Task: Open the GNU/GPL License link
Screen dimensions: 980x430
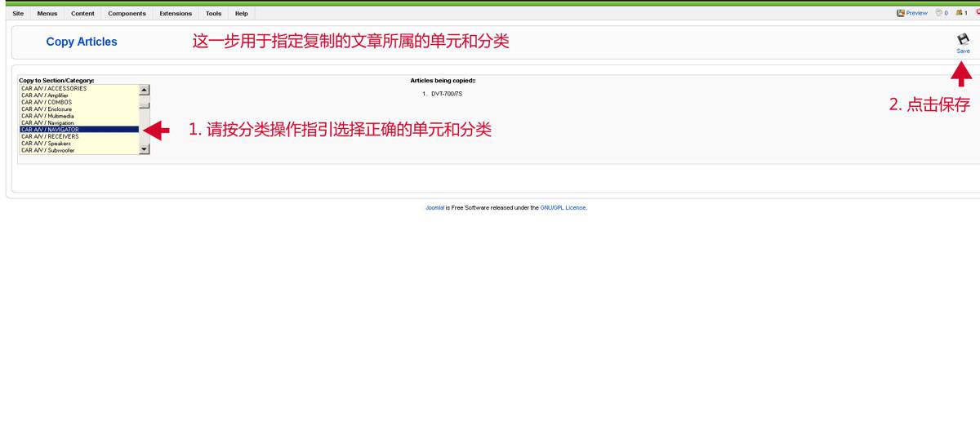Action: [563, 208]
